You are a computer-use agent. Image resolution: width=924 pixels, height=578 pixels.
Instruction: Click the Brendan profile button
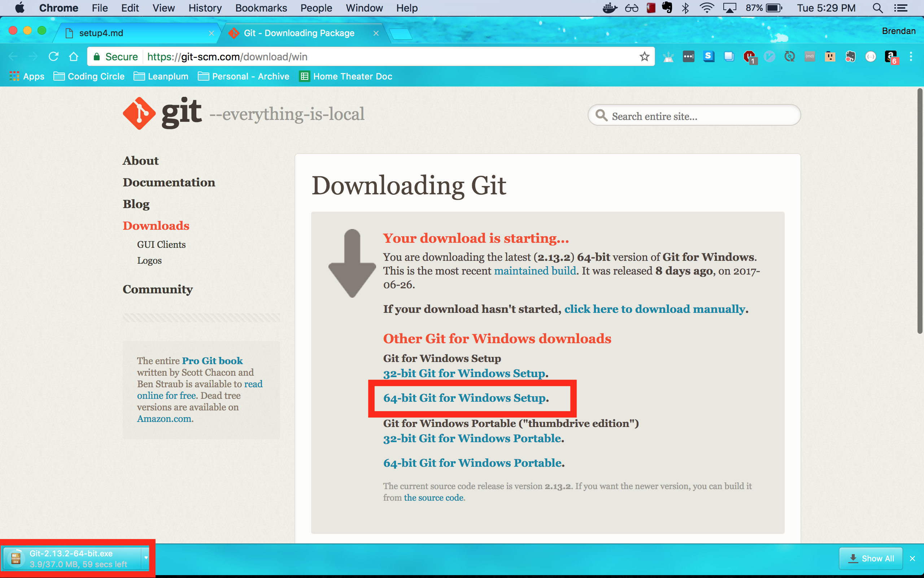tap(898, 31)
